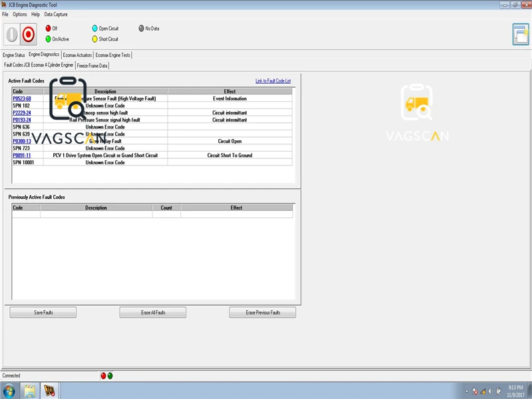Click the green status light in status bar
The width and height of the screenshot is (532, 399).
110,376
